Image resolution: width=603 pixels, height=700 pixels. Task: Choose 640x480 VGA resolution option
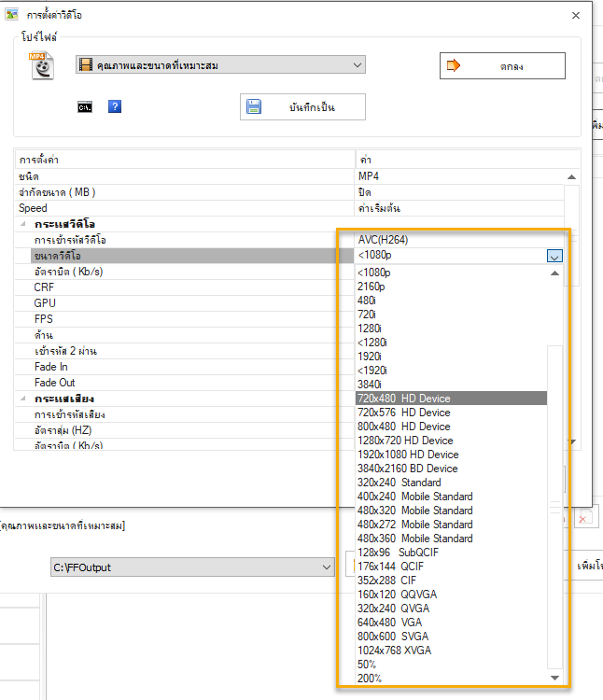pyautogui.click(x=390, y=623)
